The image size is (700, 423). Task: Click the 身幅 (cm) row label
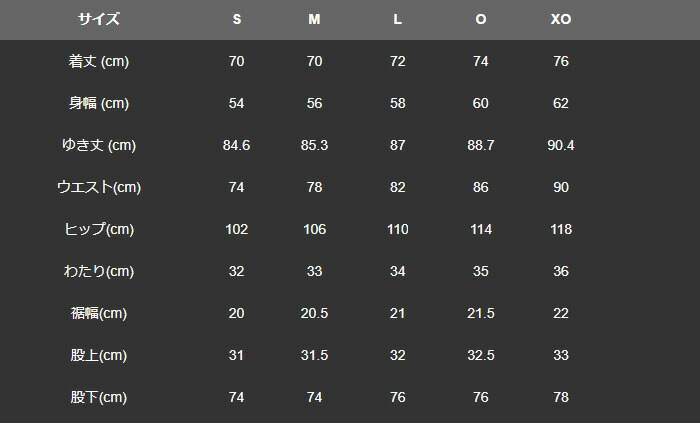click(99, 103)
